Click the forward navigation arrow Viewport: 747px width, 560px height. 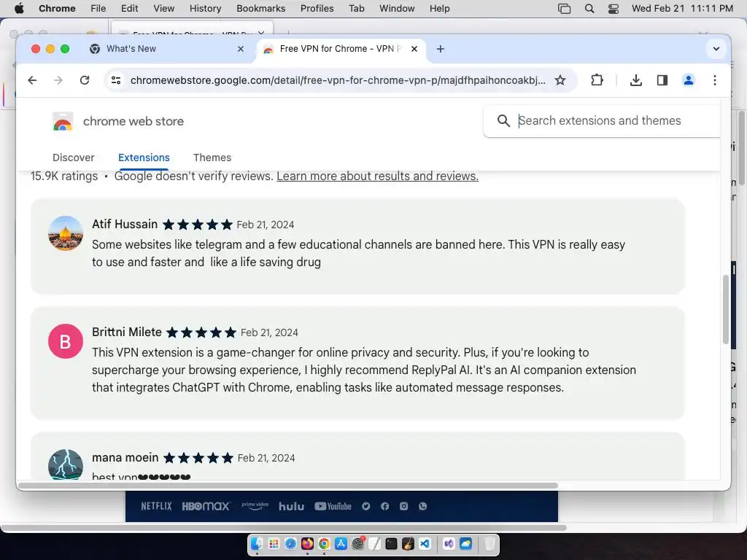[58, 80]
